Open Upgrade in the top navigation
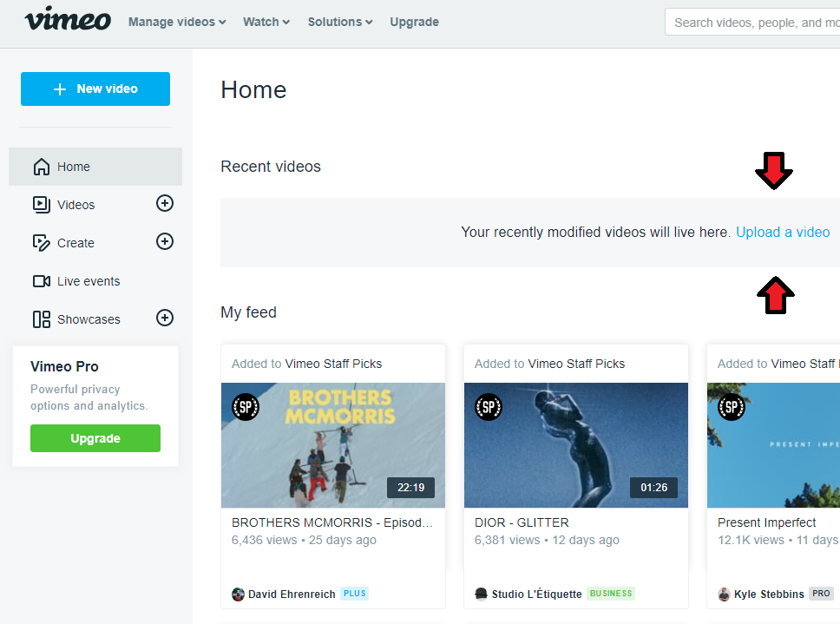The height and width of the screenshot is (624, 840). point(414,22)
